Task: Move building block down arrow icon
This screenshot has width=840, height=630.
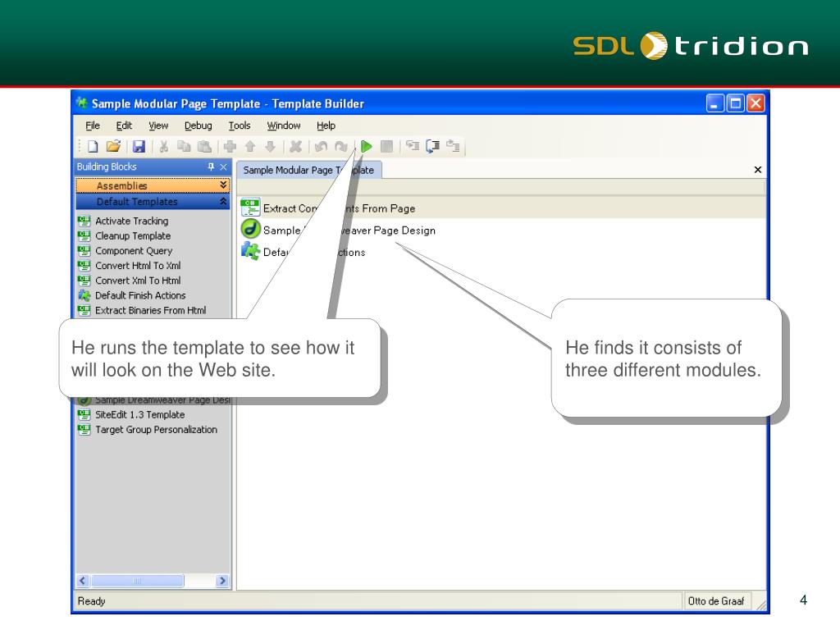Action: click(271, 146)
